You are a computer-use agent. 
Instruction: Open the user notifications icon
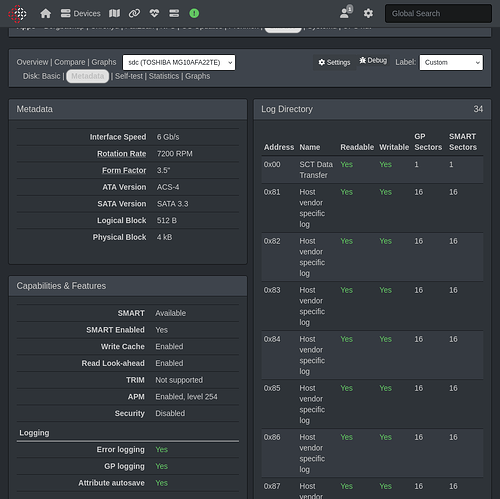[x=346, y=12]
